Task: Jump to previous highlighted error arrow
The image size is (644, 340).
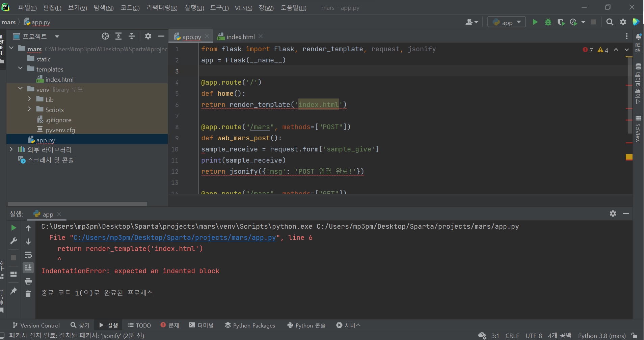Action: pyautogui.click(x=616, y=50)
